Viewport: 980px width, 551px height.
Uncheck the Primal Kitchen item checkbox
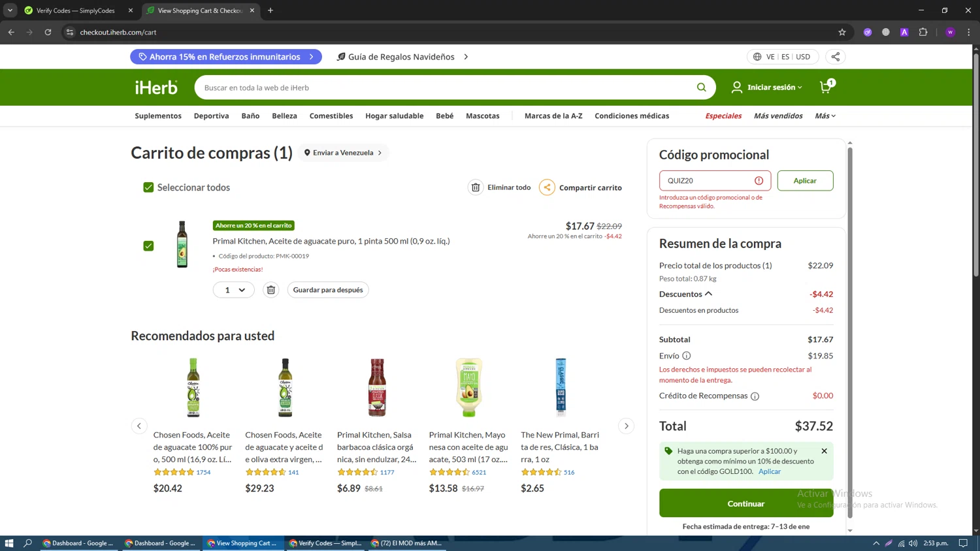coord(148,246)
